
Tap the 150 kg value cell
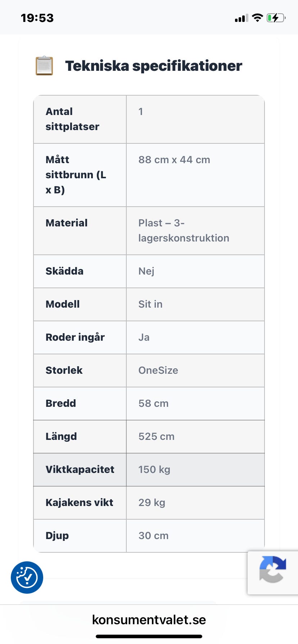point(154,469)
